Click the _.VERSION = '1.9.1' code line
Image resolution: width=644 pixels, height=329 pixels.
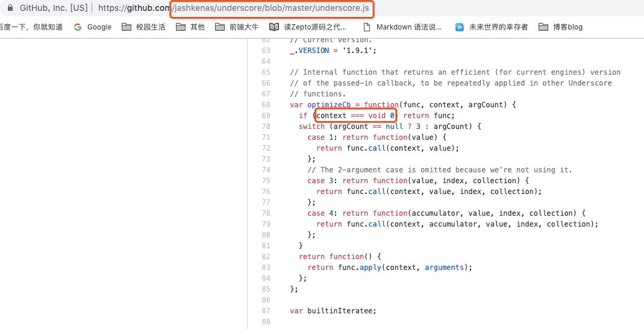tap(333, 51)
